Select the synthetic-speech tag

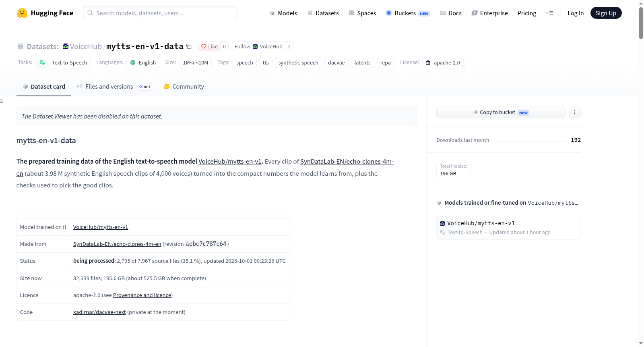click(298, 62)
